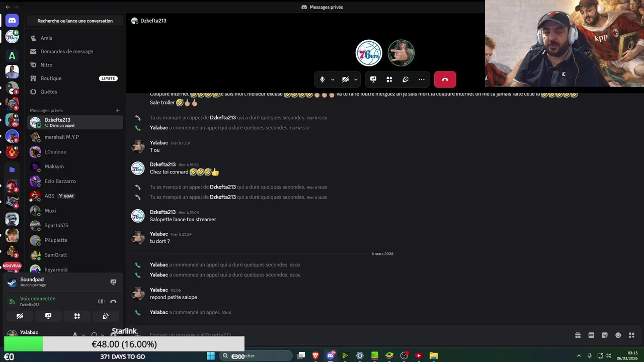Open Discord from the taskbar
644x362 pixels.
point(331,355)
